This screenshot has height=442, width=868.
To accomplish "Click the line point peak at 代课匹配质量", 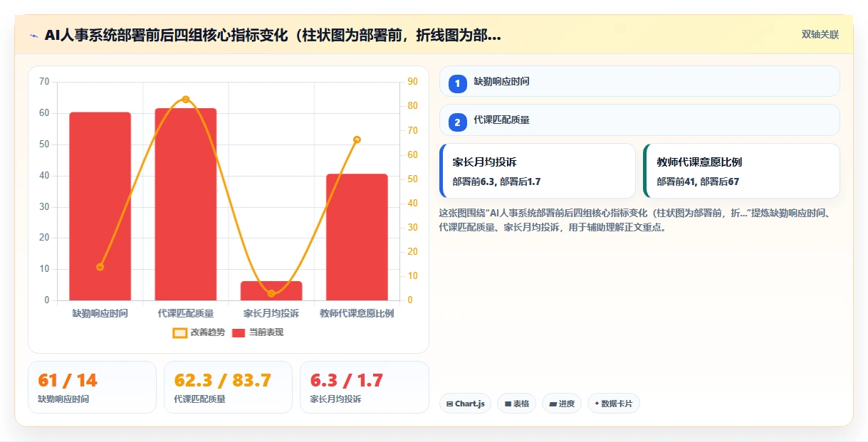I will point(186,99).
